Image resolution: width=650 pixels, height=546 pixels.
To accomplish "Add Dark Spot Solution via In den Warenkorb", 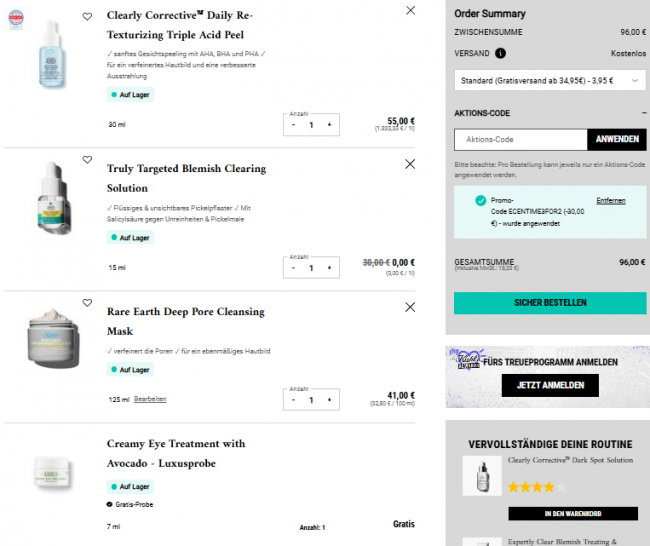I will pos(573,514).
